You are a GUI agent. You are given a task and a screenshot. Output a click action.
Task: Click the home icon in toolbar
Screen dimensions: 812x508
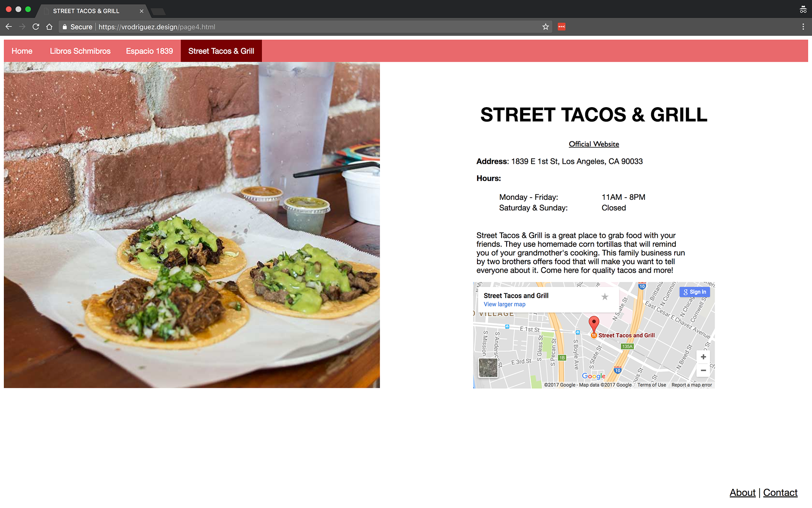49,27
